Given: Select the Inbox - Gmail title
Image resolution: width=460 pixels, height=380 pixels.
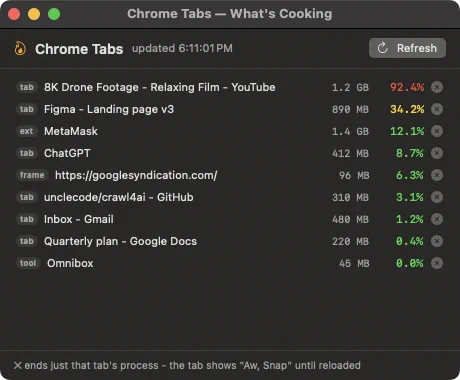Looking at the screenshot, I should click(79, 219).
